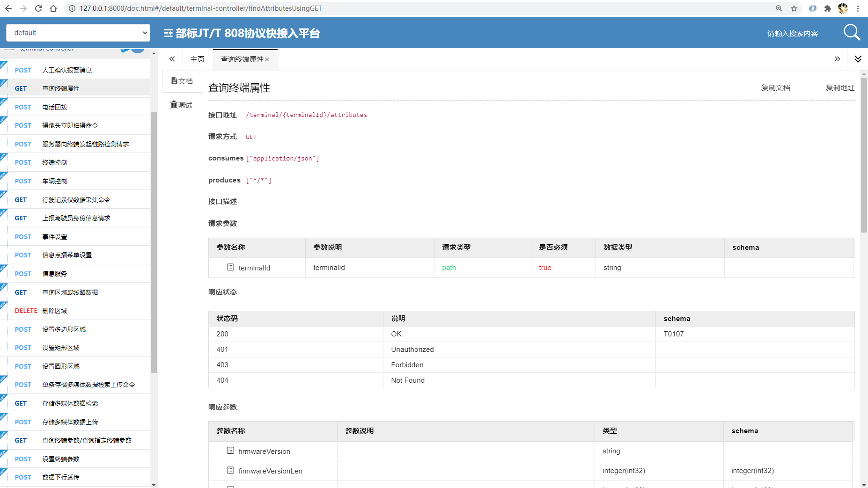Click the search magnifier in blue header

[x=852, y=33]
